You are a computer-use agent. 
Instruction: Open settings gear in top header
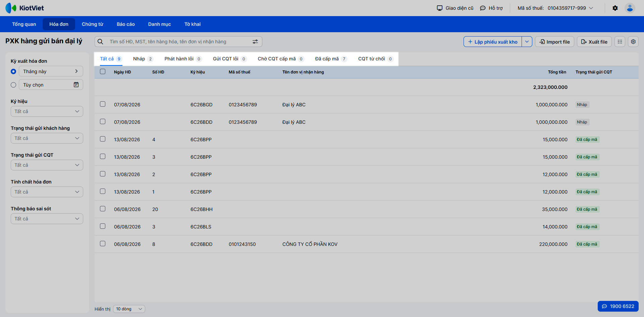coord(615,8)
